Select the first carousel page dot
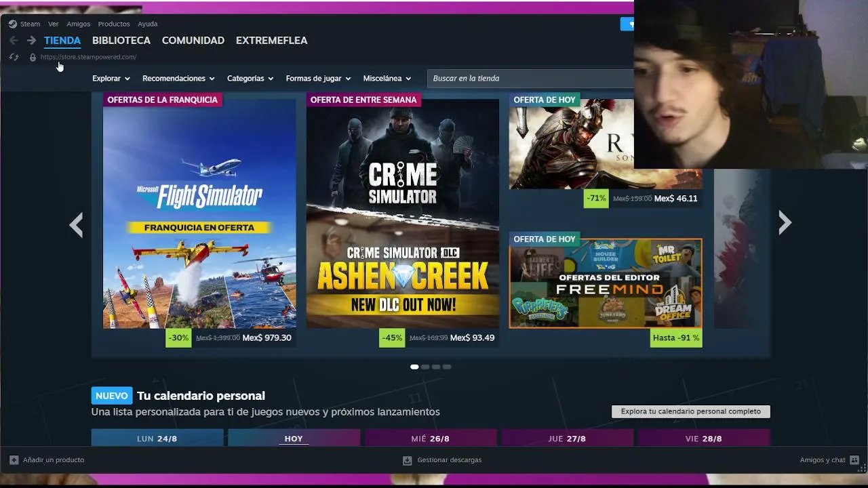Image resolution: width=868 pixels, height=488 pixels. [x=414, y=367]
